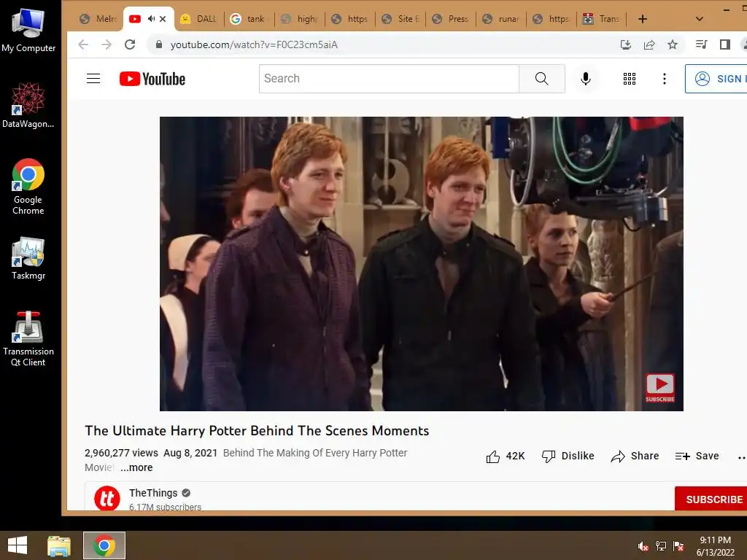This screenshot has width=747, height=560.
Task: Click the share page icon in address bar
Action: [x=649, y=44]
